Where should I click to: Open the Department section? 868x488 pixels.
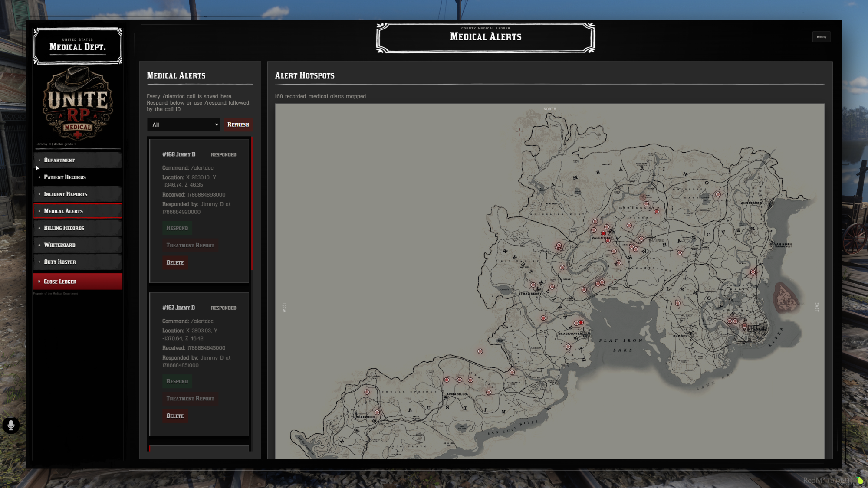[78, 160]
